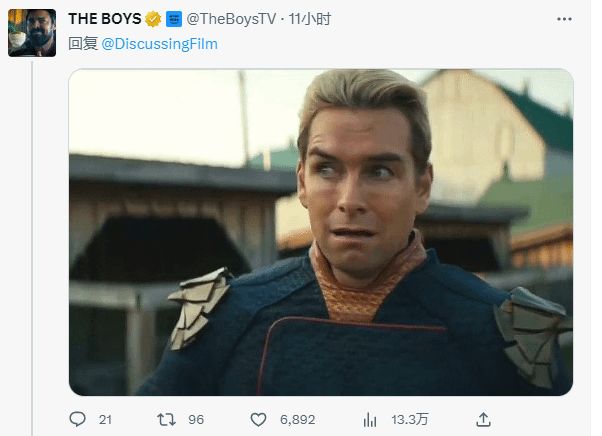602x436 pixels.
Task: Open the @DiscussingFilm mention link
Action: pyautogui.click(x=159, y=44)
